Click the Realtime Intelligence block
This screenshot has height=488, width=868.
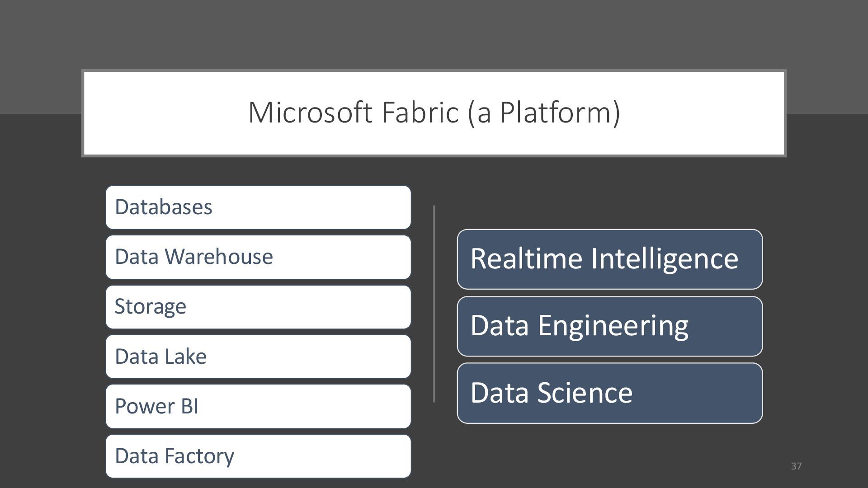[x=609, y=259]
